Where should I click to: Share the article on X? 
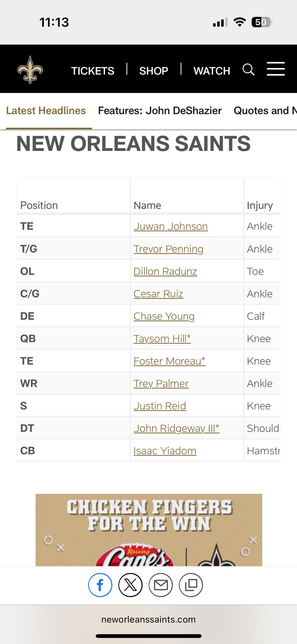[130, 585]
